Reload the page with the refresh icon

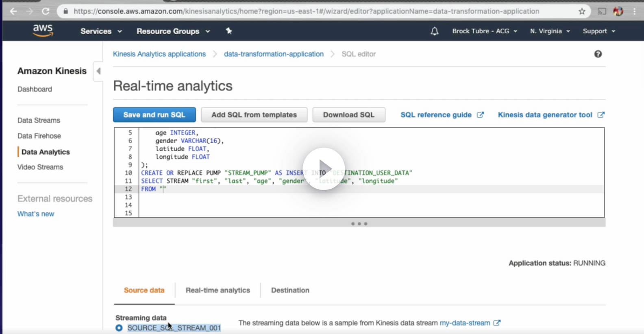(x=46, y=11)
